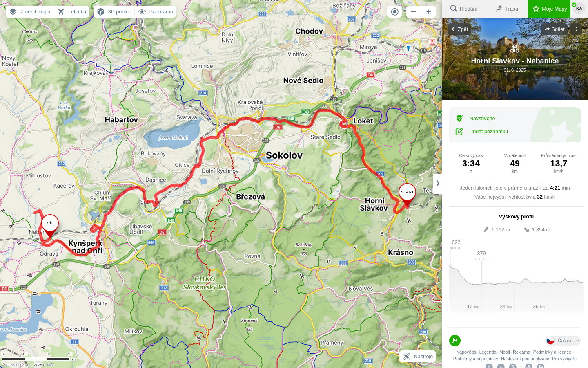Screen dimensions: 588x368
Task: Collapse the side panel with the chevron
Action: (x=437, y=184)
